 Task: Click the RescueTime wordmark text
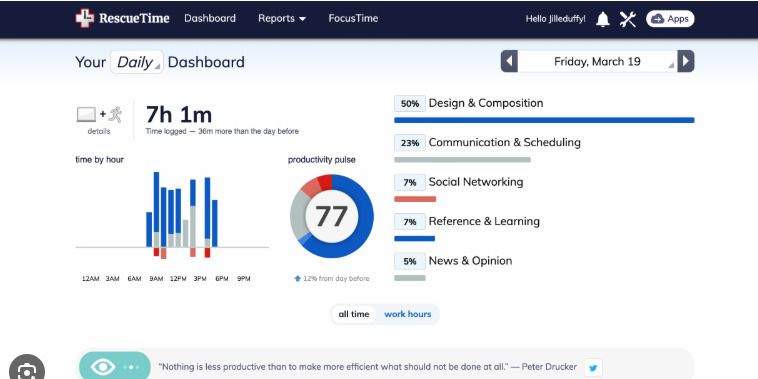[134, 18]
